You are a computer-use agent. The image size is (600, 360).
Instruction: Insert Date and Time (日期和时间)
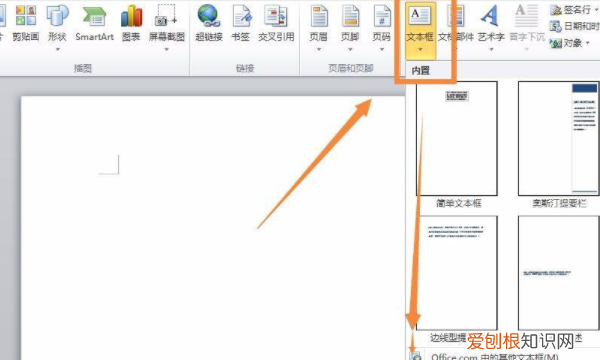574,26
